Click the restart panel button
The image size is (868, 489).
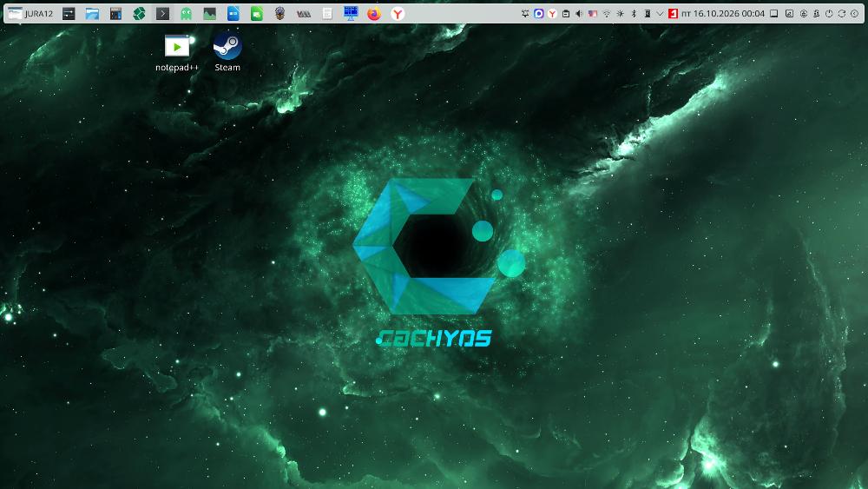pos(841,13)
